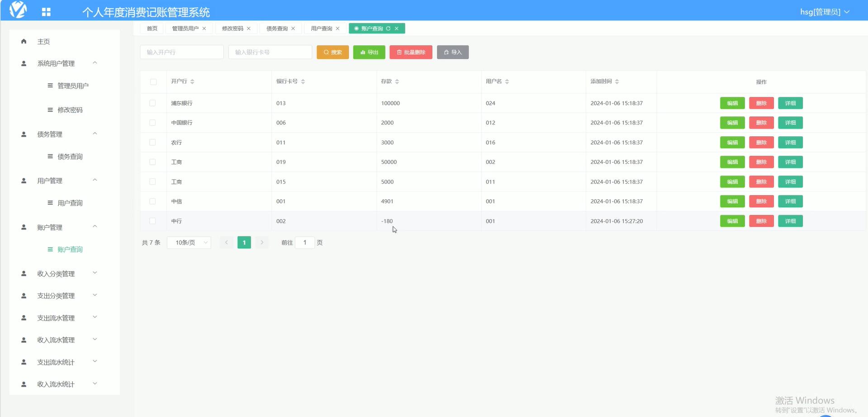Click the grid menu icon in header
Viewport: 868px width, 417px height.
[x=46, y=12]
